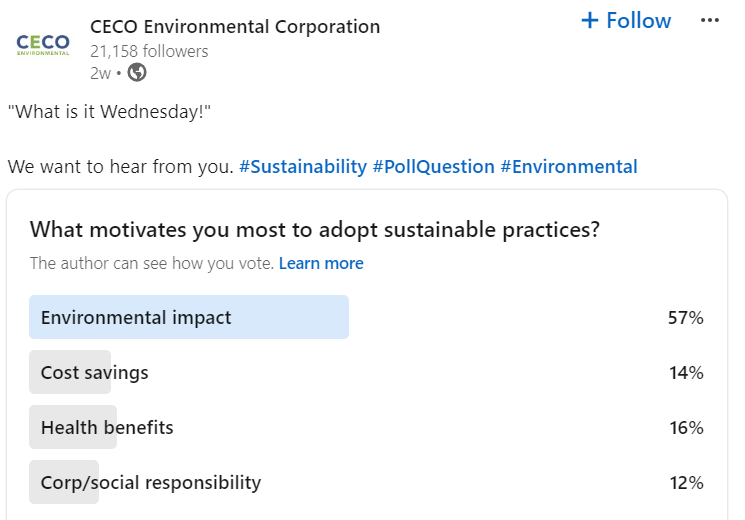Select Corp/social responsibility poll option
Image resolution: width=745 pixels, height=520 pixels.
click(150, 483)
